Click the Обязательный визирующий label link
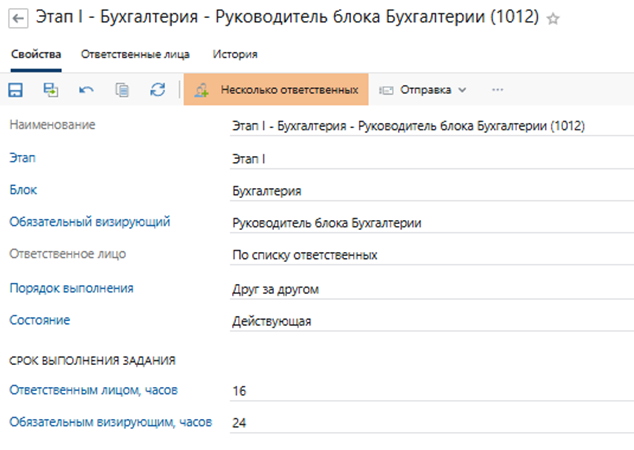The width and height of the screenshot is (634, 450). (89, 222)
